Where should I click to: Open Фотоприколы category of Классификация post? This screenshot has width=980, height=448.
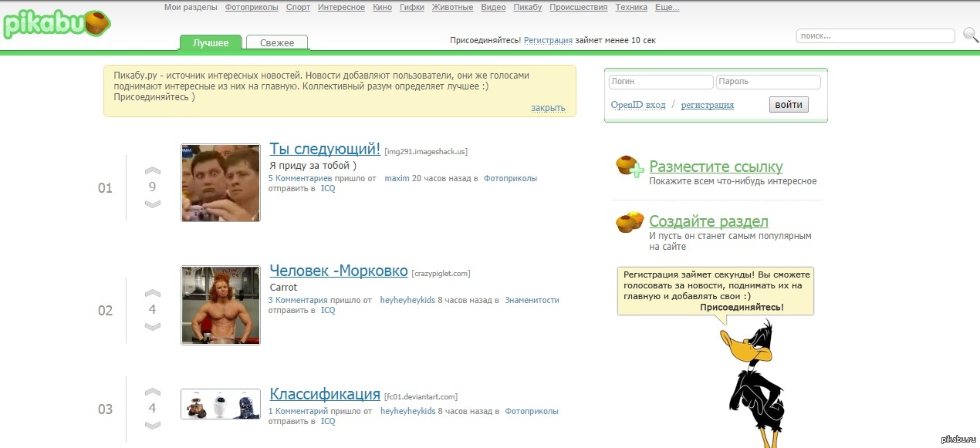coord(532,412)
